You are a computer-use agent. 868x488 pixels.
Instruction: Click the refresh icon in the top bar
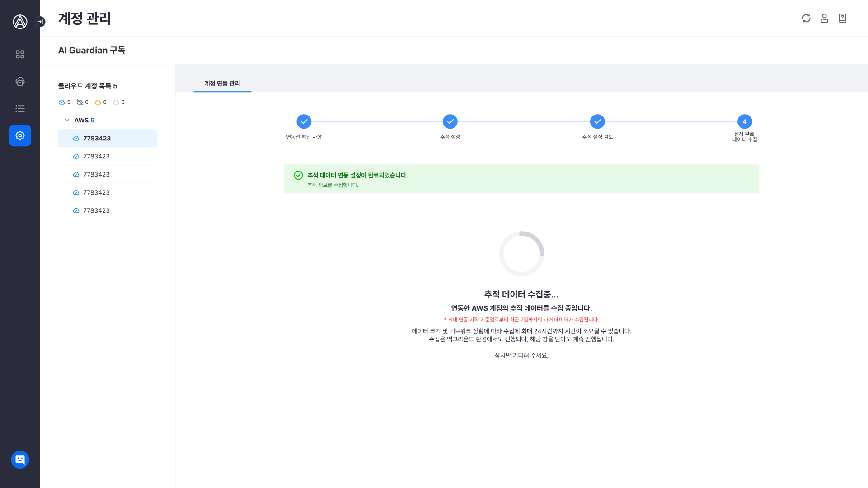[x=806, y=18]
